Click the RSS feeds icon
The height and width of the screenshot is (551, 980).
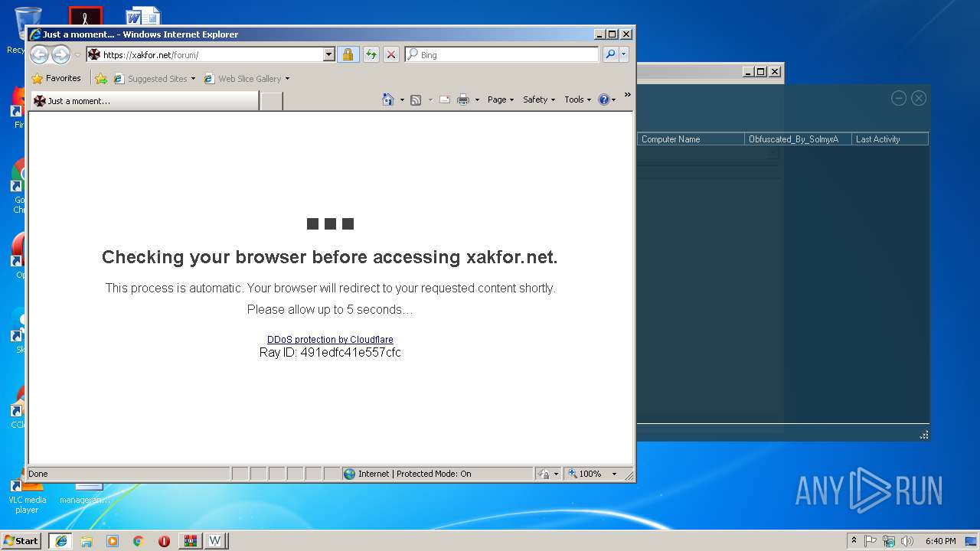416,99
